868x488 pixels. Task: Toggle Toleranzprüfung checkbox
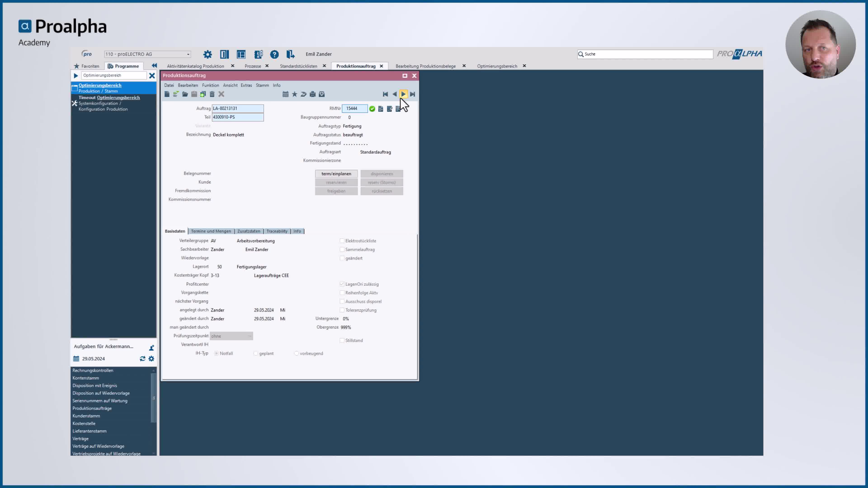coord(342,310)
